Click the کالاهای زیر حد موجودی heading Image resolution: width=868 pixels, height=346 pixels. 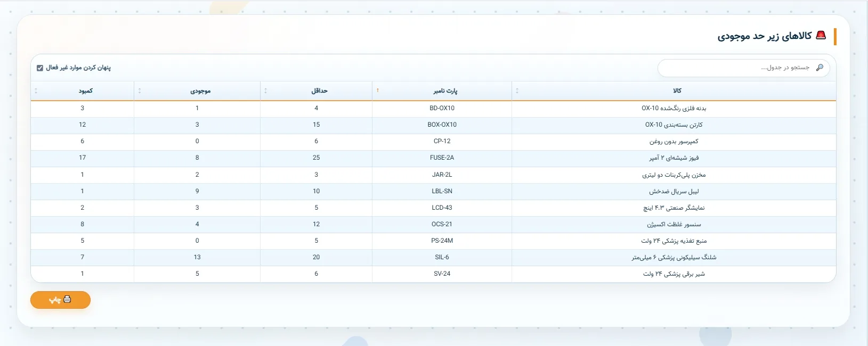point(765,36)
